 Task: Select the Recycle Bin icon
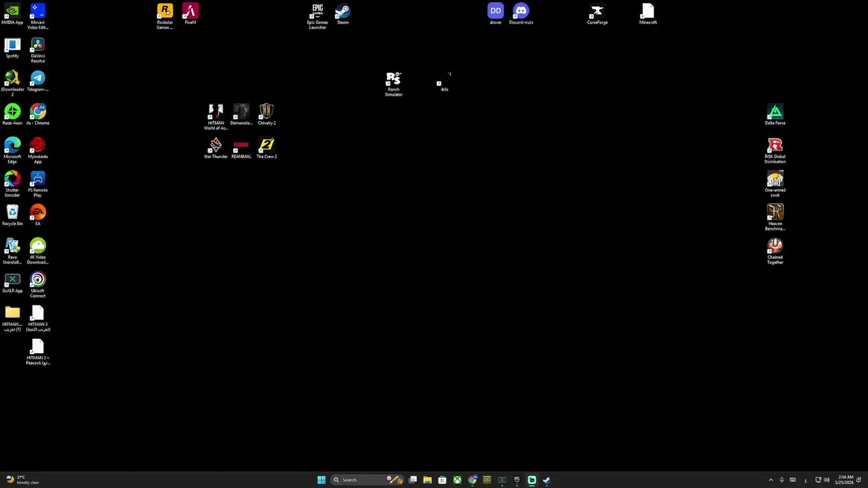coord(12,216)
